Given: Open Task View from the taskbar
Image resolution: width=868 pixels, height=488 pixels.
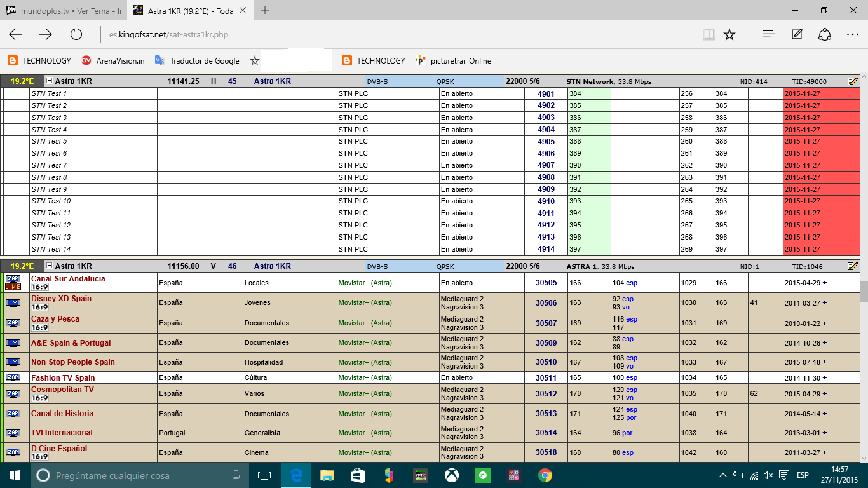Looking at the screenshot, I should coord(264,475).
